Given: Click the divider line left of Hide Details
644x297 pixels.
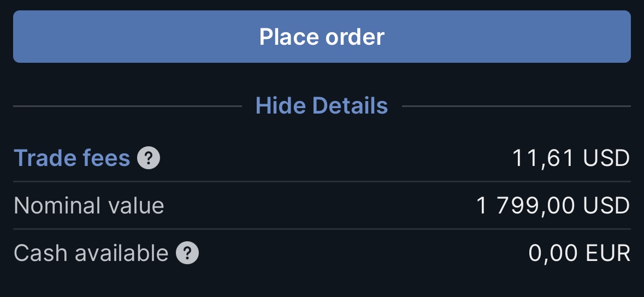Looking at the screenshot, I should coord(127,106).
